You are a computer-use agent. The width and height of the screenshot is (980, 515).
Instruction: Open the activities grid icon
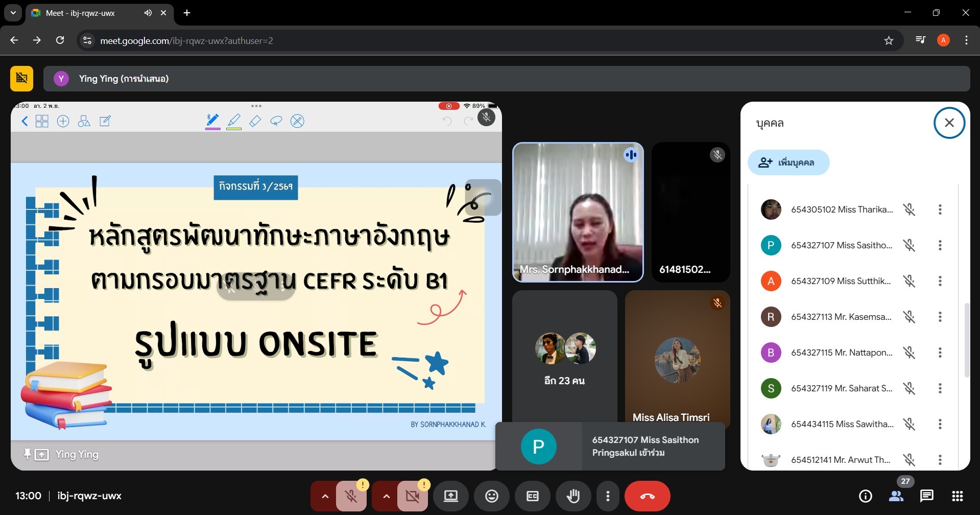point(958,496)
